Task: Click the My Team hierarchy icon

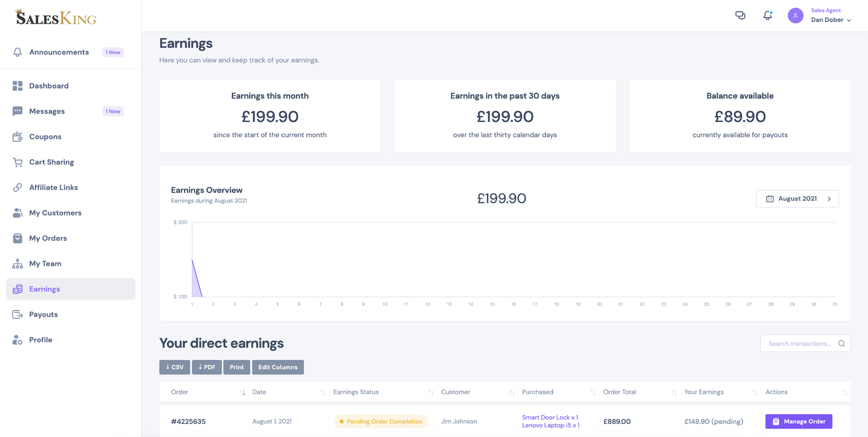Action: click(x=17, y=264)
